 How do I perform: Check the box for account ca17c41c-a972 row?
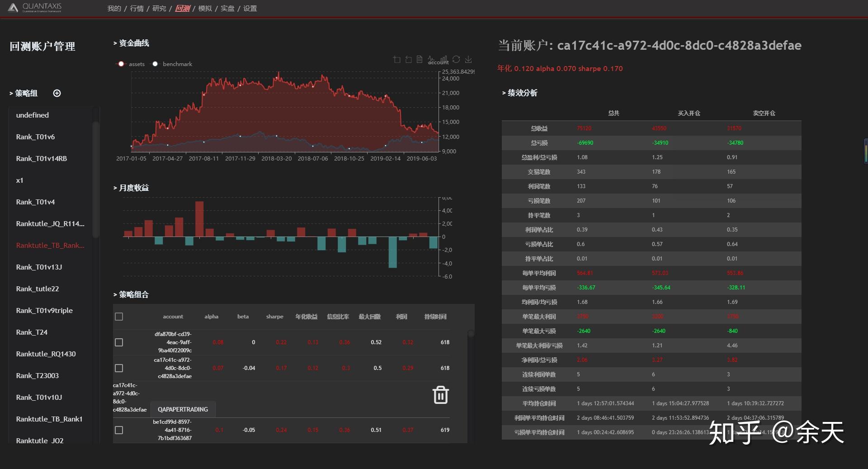119,368
